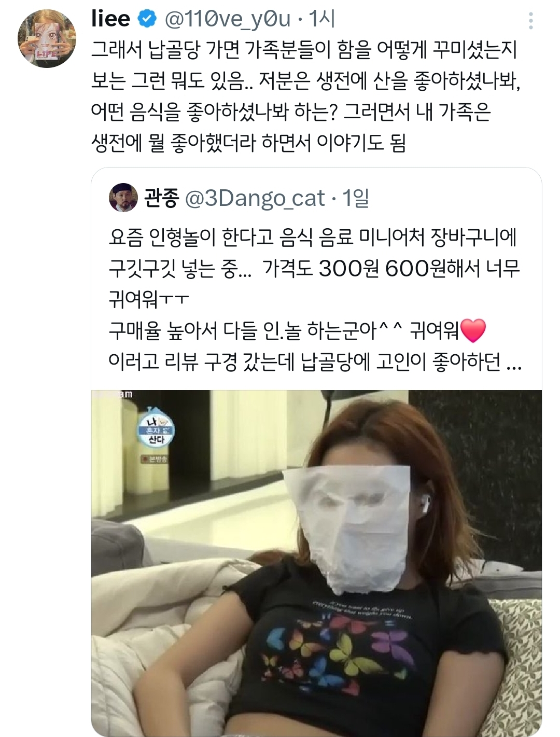Open the @110ve_y0u handle
The width and height of the screenshot is (560, 737).
(x=228, y=19)
